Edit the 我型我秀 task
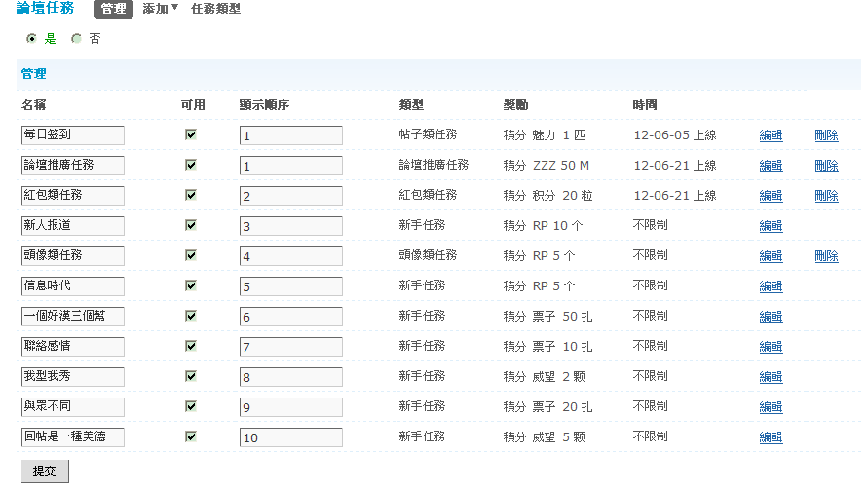 pos(771,377)
